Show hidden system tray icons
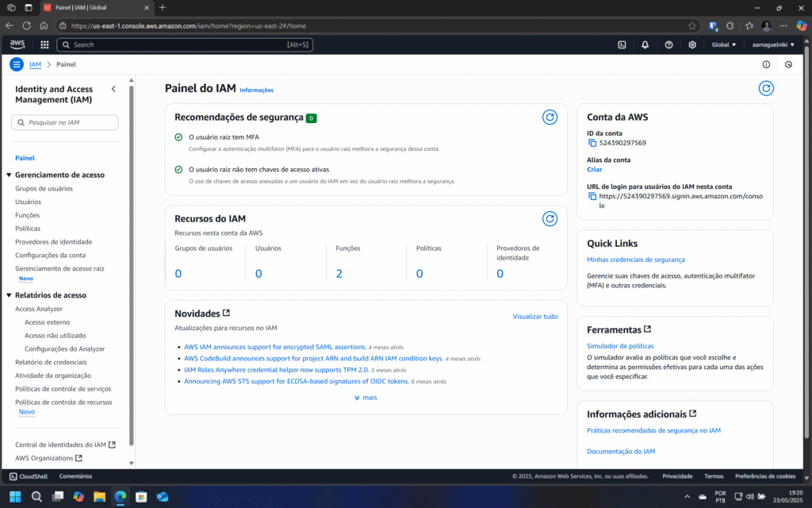 688,497
